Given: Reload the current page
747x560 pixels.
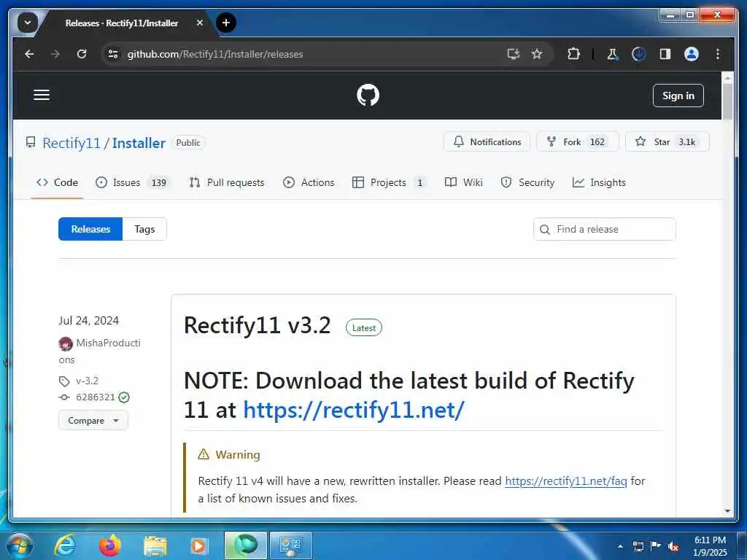Looking at the screenshot, I should coord(82,54).
